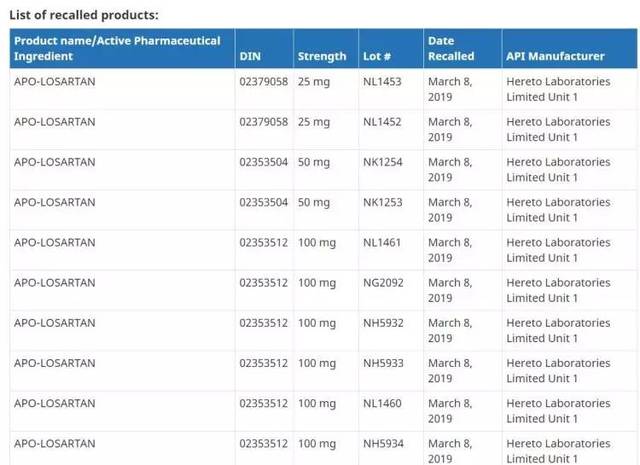Click the "Lot #" column header
Viewport: 640px width, 465px height.
tap(376, 57)
